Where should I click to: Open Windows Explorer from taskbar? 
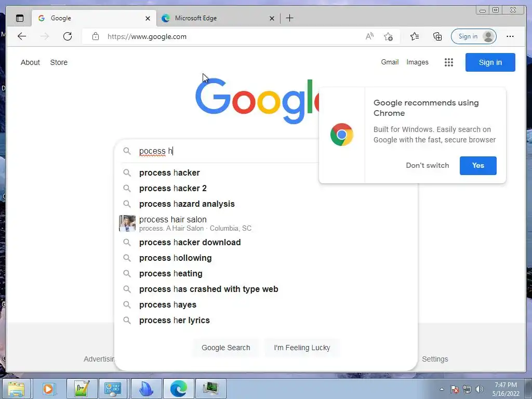[16, 389]
